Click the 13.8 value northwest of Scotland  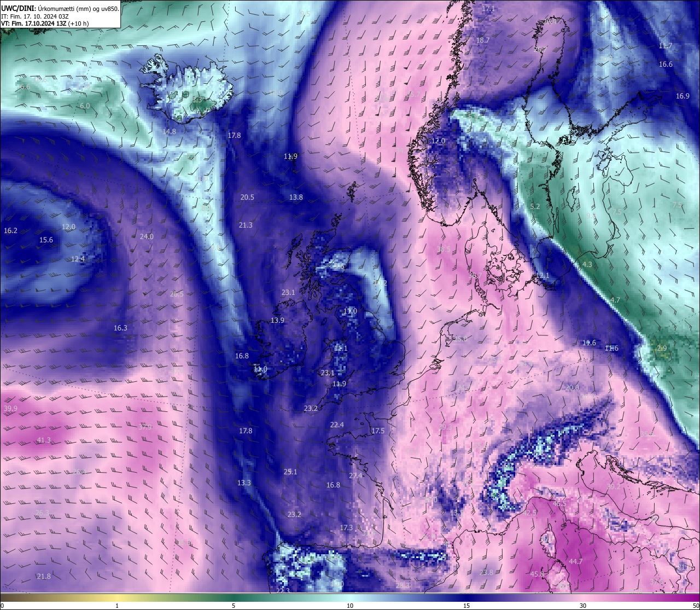pos(296,197)
